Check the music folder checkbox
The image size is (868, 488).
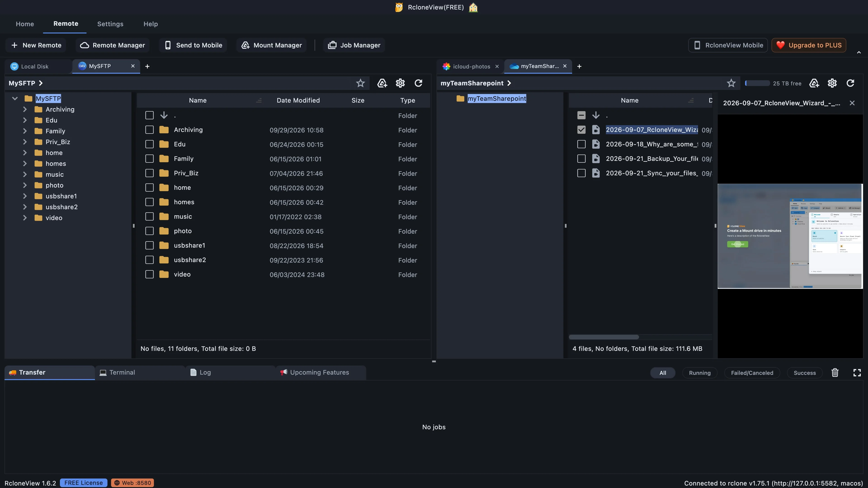[149, 217]
